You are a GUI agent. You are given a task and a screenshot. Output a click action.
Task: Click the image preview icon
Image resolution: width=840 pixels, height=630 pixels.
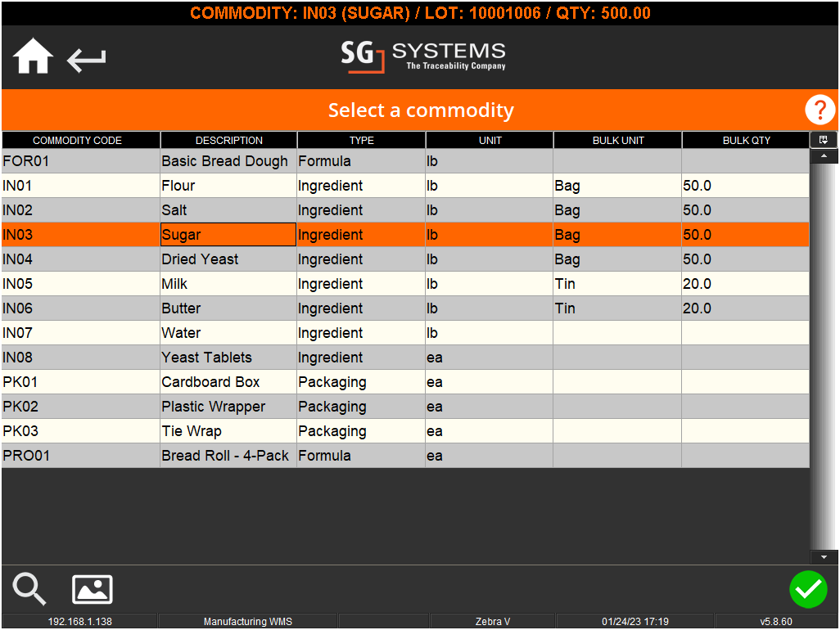[x=92, y=589]
